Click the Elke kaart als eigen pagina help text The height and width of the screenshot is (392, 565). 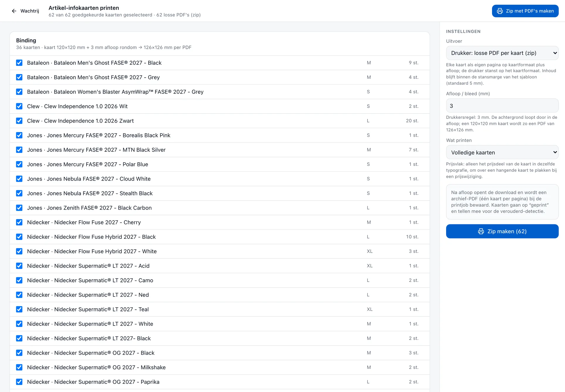(x=501, y=74)
